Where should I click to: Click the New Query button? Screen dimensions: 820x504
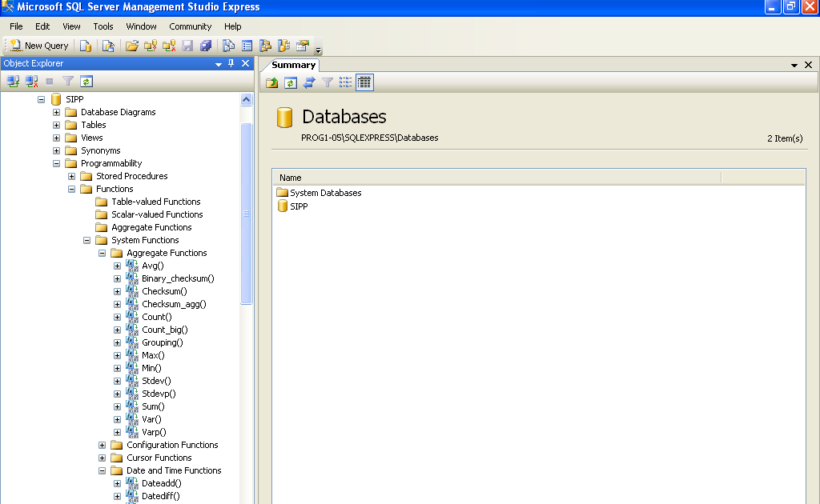[39, 46]
